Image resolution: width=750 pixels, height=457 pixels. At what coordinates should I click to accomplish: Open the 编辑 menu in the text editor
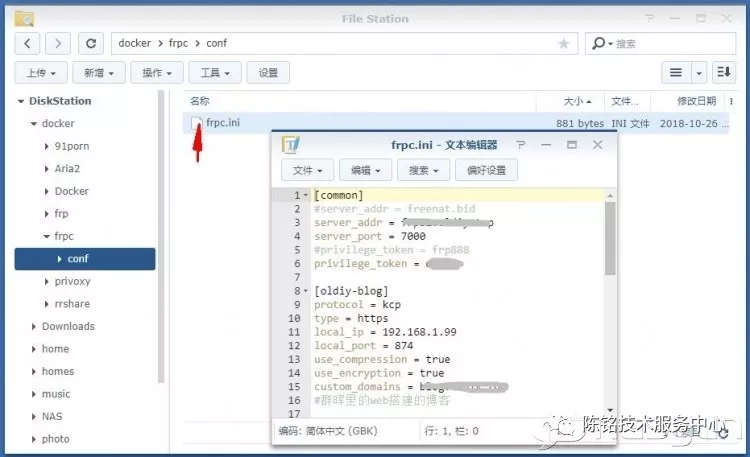[365, 170]
